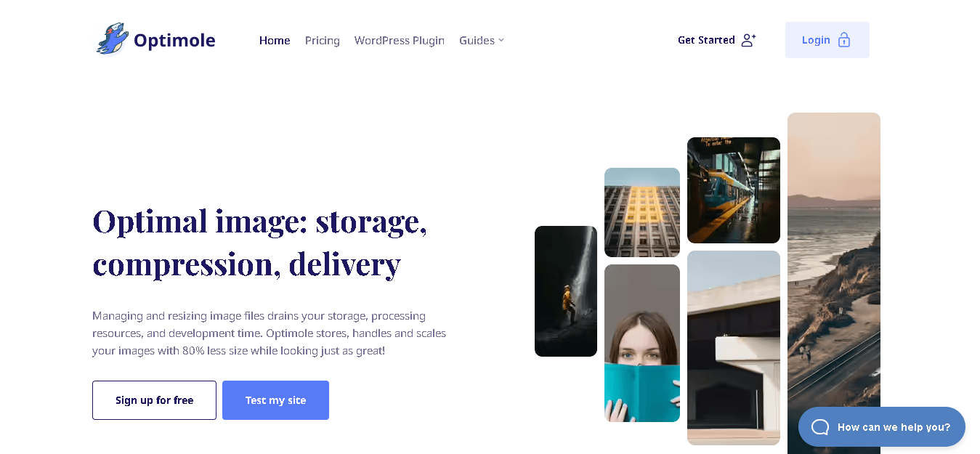Image resolution: width=980 pixels, height=454 pixels.
Task: Select the Home nav item
Action: 275,41
